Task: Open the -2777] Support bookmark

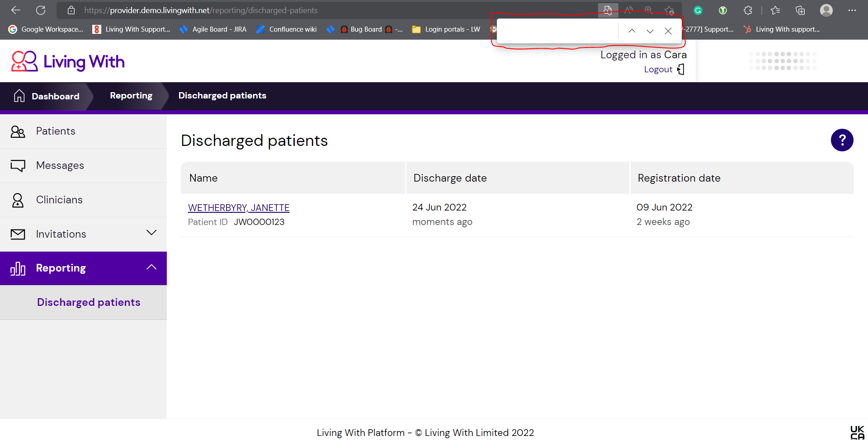Action: pos(708,29)
